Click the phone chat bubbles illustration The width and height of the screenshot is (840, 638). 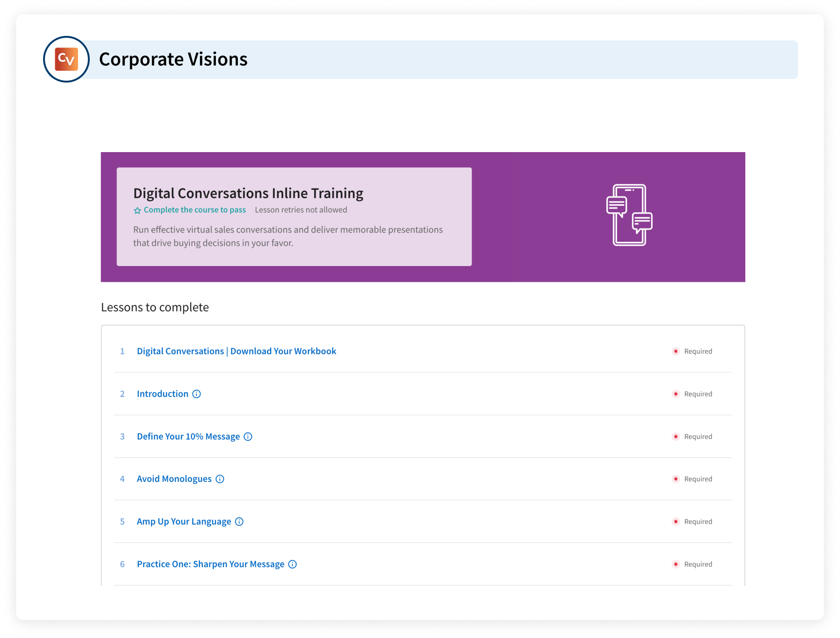(629, 215)
